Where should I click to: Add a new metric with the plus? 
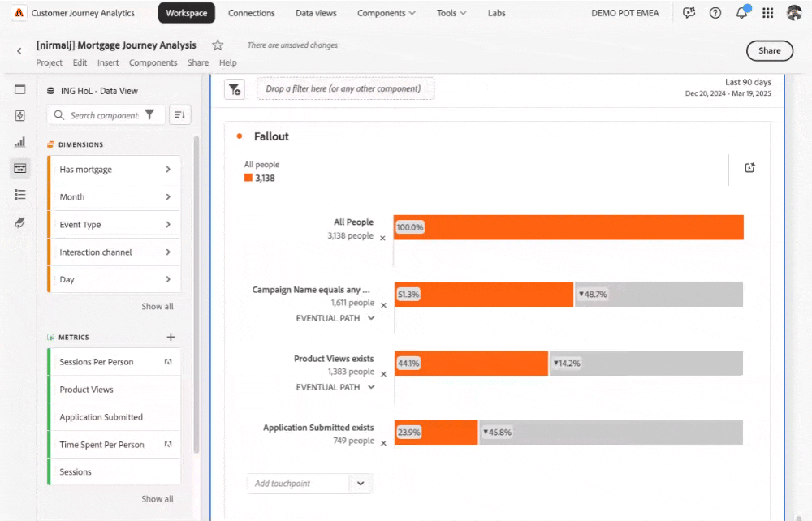pyautogui.click(x=171, y=337)
